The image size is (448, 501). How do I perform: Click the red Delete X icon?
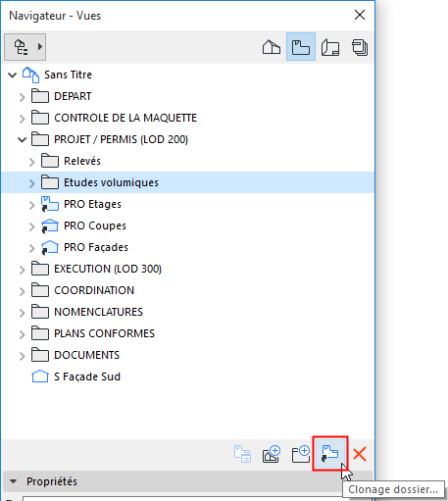360,454
